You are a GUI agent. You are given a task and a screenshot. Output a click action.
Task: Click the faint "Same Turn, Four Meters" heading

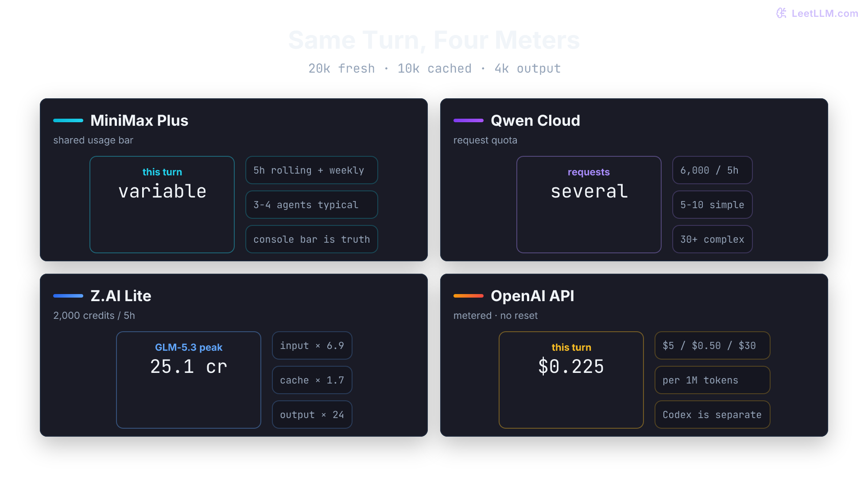click(x=434, y=40)
